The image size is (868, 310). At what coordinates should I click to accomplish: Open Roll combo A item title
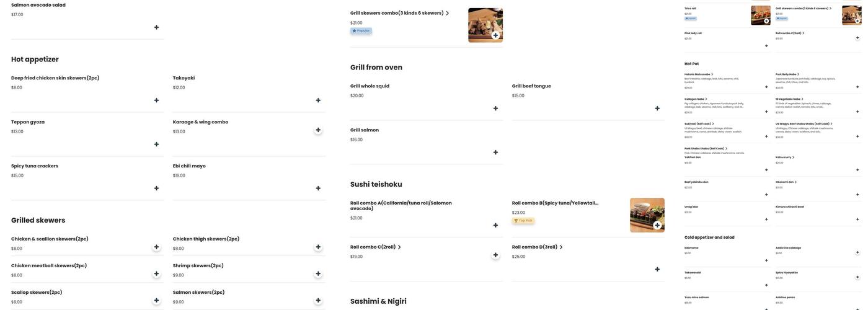click(x=401, y=206)
